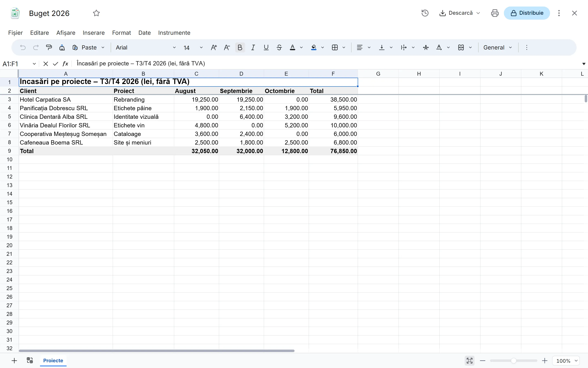The image size is (588, 368).
Task: Select column G header
Action: coord(378,74)
